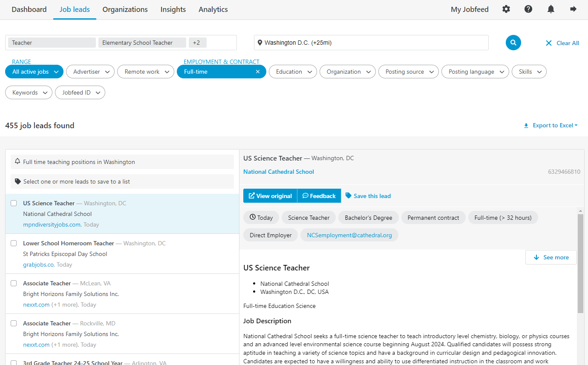Open My Jobfeed menu item
This screenshot has height=365, width=588.
point(470,9)
